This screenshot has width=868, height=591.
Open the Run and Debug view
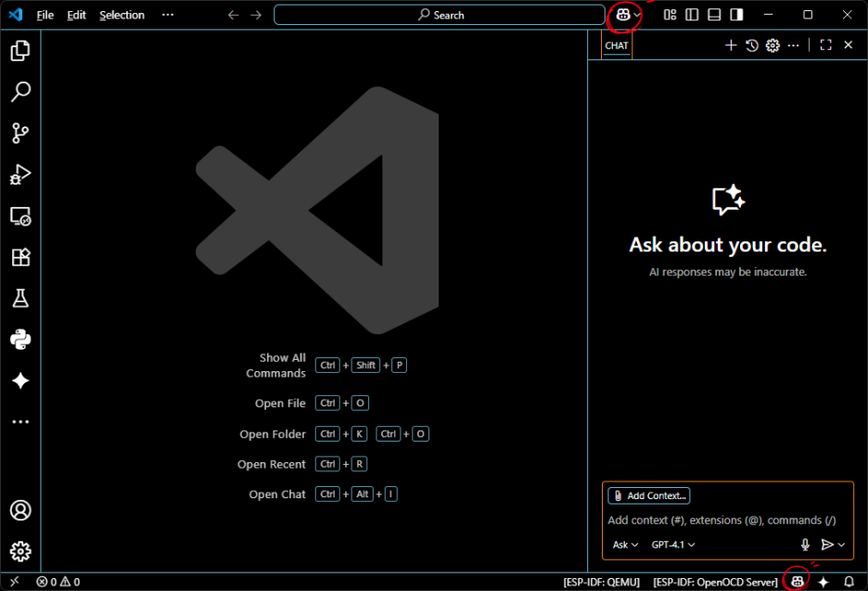click(20, 174)
